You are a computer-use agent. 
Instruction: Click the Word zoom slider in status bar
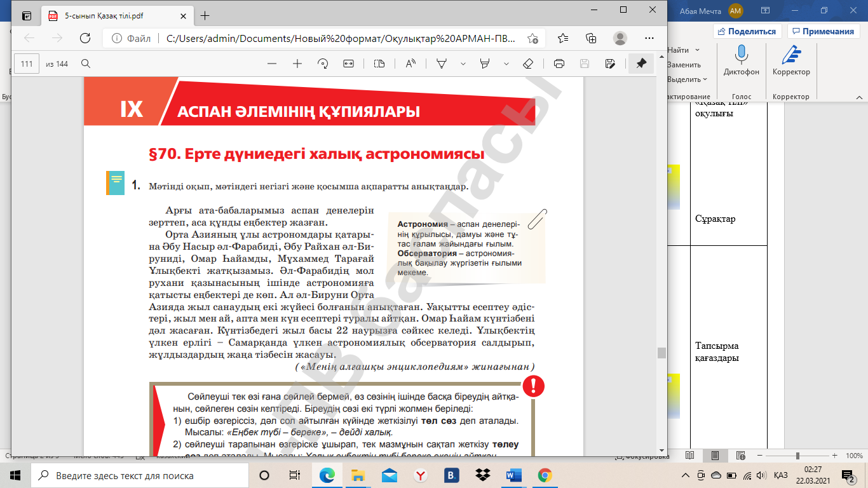[797, 456]
